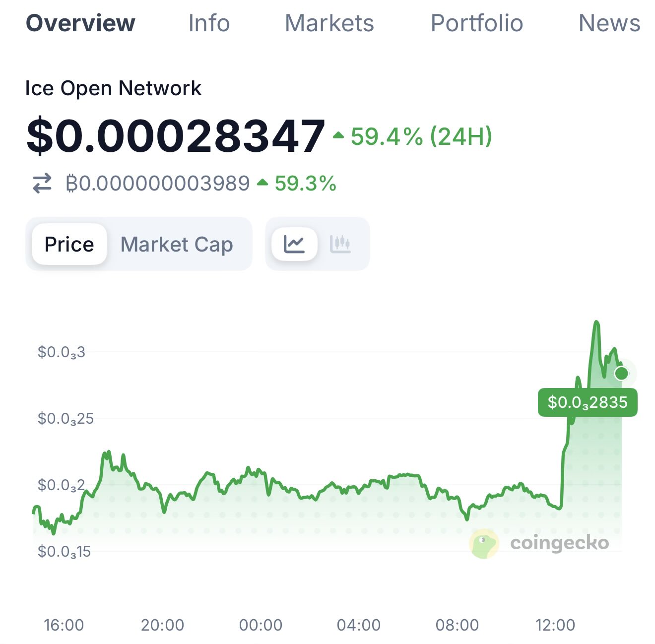Switch to the Portfolio tab

[477, 23]
